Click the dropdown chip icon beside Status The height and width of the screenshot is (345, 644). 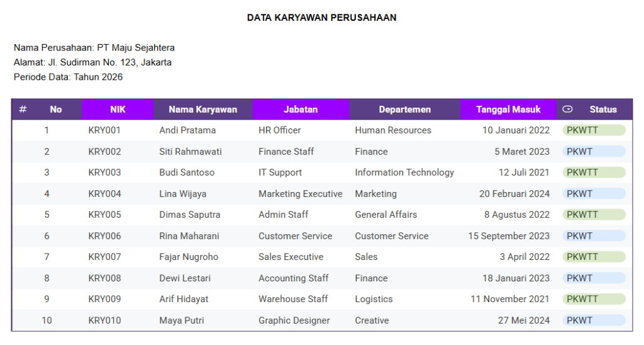coord(567,110)
